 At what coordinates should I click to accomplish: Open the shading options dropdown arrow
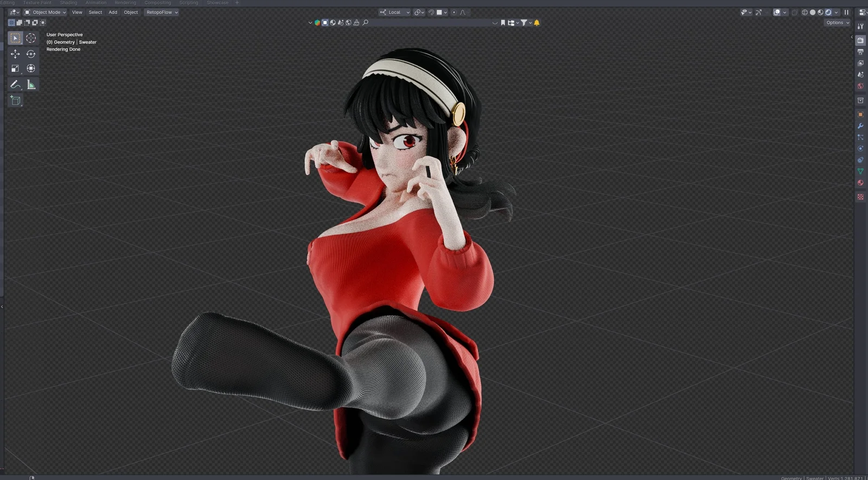[x=836, y=12]
